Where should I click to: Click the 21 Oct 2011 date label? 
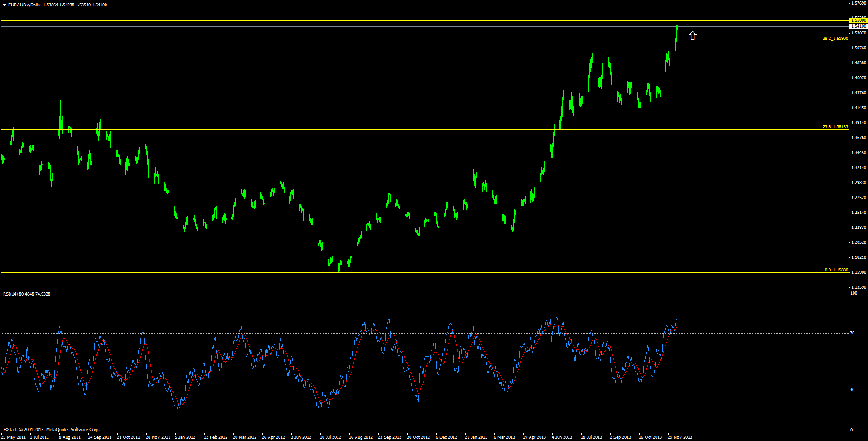(129, 437)
